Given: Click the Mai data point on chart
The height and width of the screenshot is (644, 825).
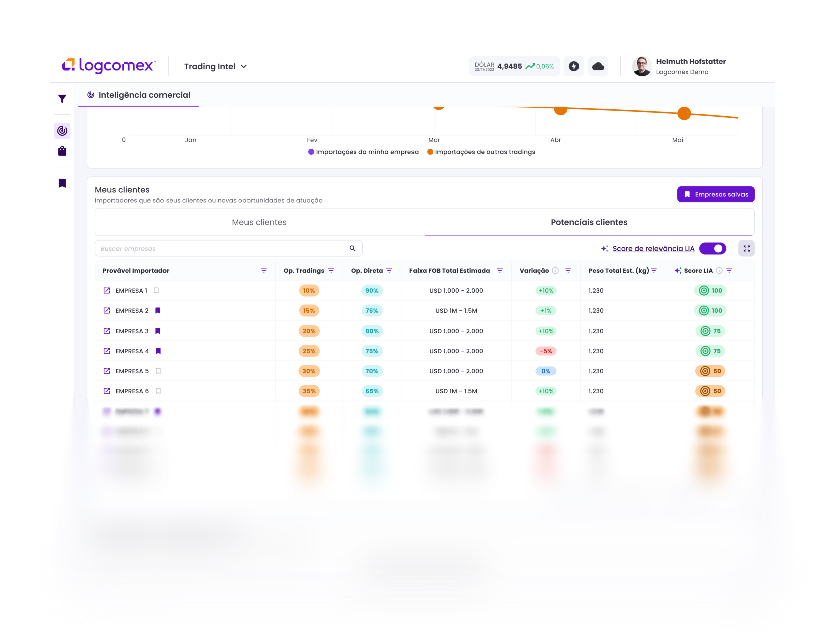Looking at the screenshot, I should (684, 114).
